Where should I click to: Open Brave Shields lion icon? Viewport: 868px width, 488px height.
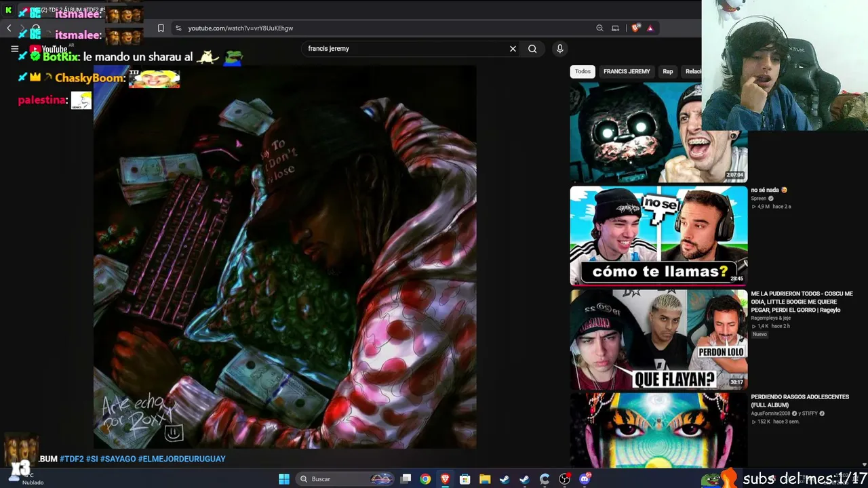(635, 28)
